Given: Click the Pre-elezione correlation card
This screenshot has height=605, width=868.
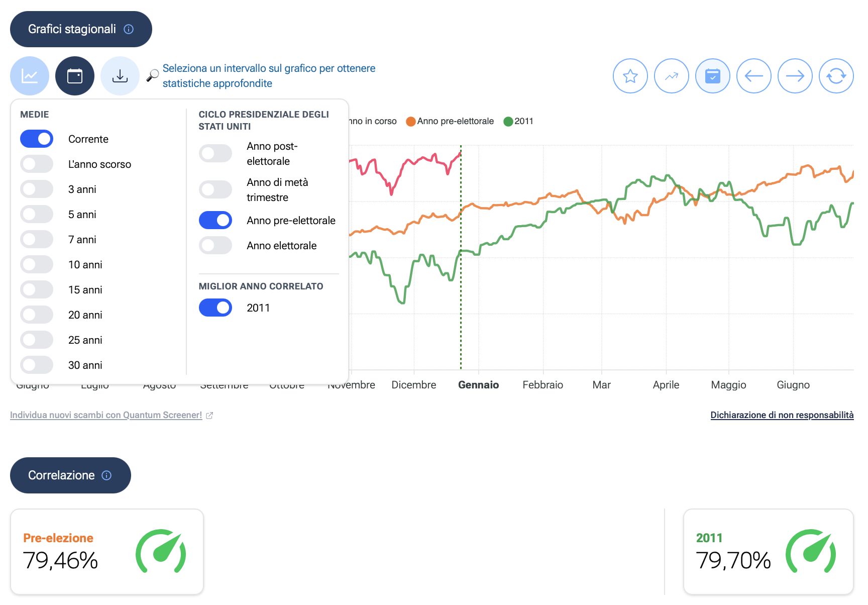Looking at the screenshot, I should pyautogui.click(x=106, y=551).
